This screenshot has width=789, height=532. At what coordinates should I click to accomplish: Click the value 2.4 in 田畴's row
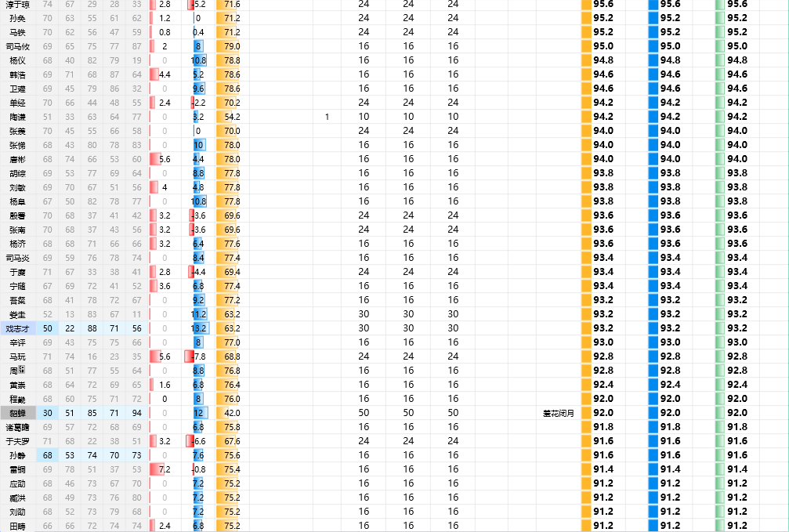[x=165, y=526]
